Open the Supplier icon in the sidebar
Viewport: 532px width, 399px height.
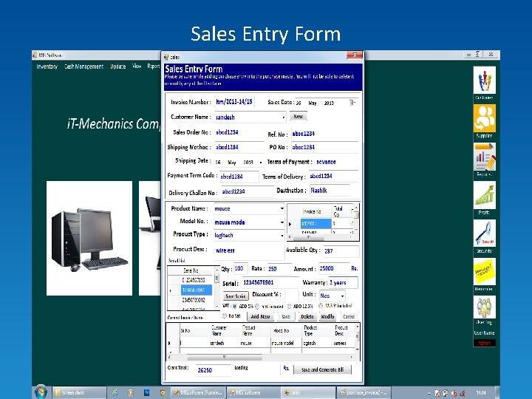tap(485, 118)
